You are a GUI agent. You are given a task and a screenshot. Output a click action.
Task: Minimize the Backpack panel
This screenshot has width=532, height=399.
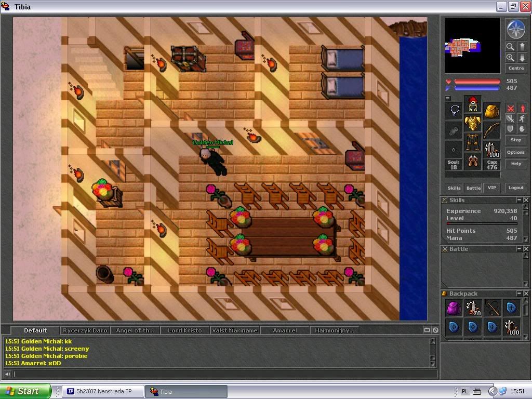pyautogui.click(x=519, y=293)
